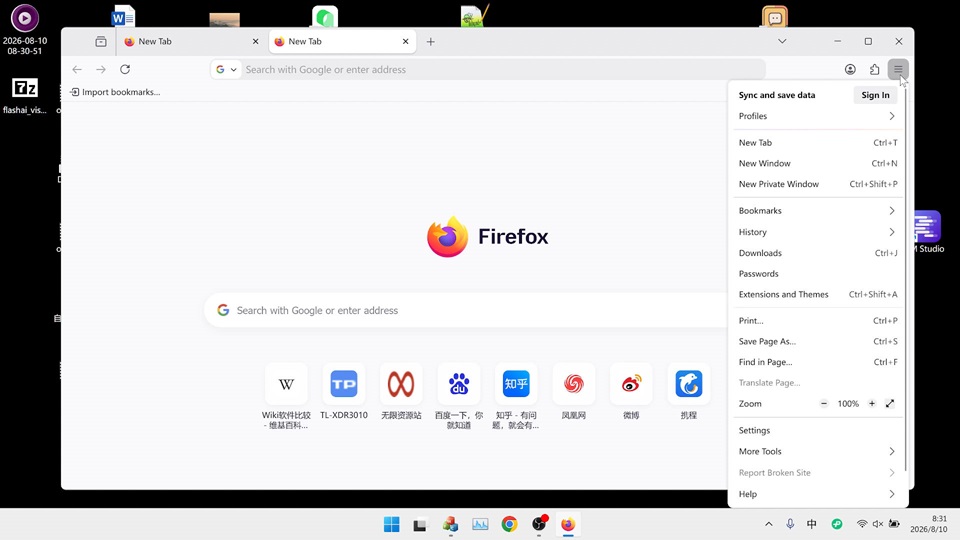Click Import bookmarks link
Image resolution: width=960 pixels, height=540 pixels.
click(115, 92)
